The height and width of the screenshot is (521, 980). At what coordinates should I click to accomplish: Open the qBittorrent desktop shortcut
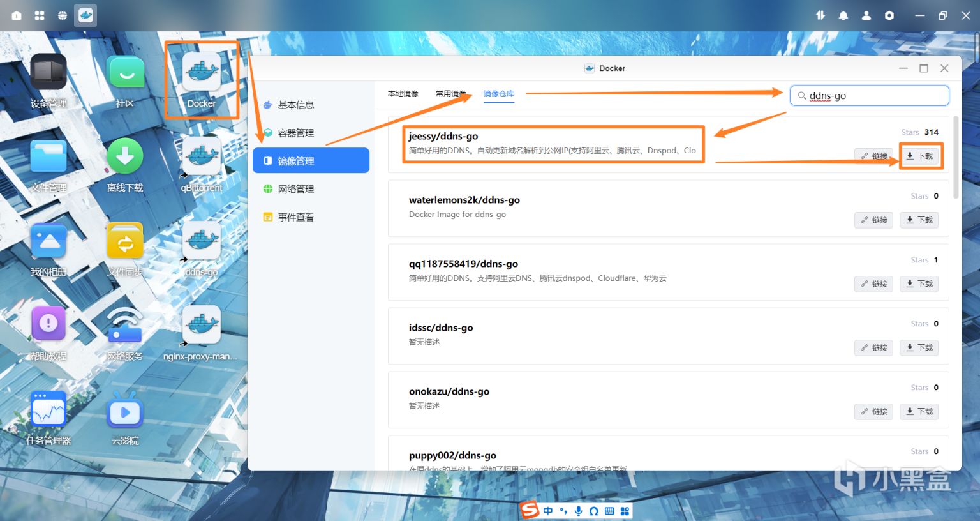pyautogui.click(x=202, y=165)
